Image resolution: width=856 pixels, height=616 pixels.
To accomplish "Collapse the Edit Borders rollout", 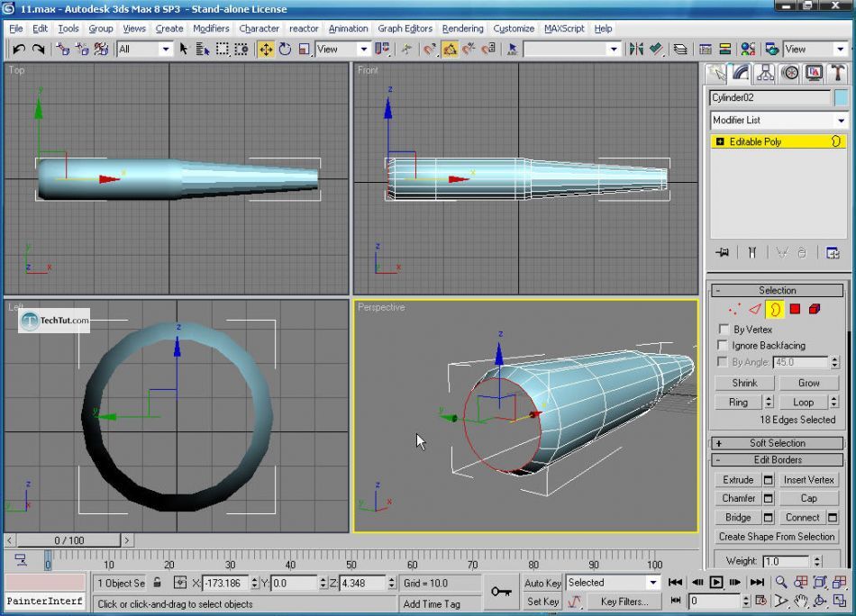I will pos(778,459).
